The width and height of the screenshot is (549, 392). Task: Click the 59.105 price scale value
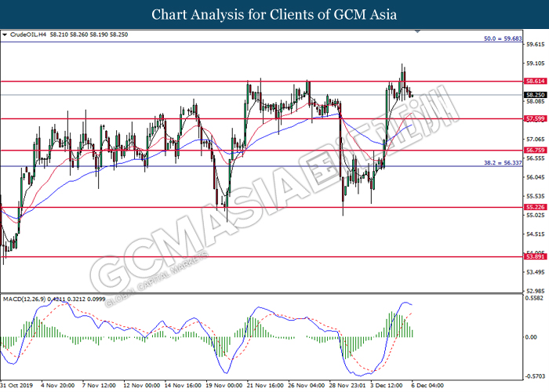[536, 64]
